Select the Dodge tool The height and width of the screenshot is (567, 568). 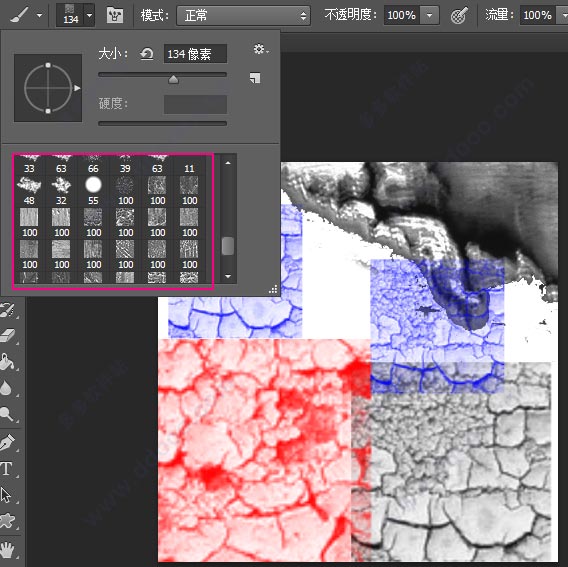[7, 413]
